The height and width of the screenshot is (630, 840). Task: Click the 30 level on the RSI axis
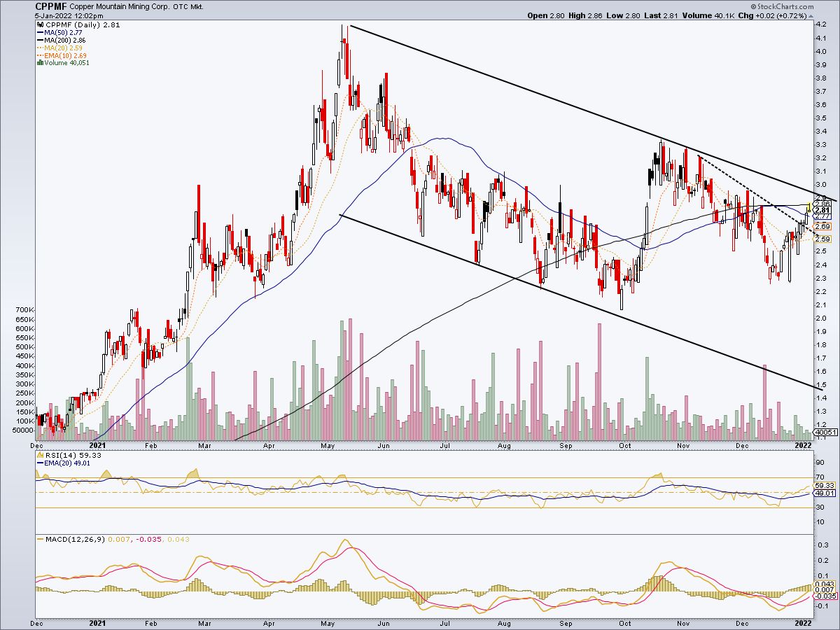pyautogui.click(x=818, y=509)
